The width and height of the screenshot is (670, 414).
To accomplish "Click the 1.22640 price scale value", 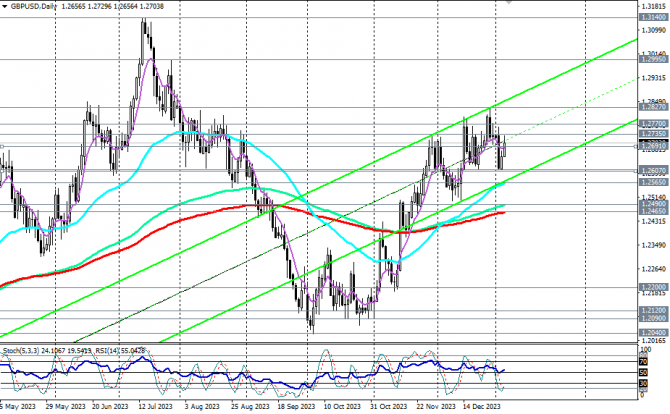I will [654, 269].
